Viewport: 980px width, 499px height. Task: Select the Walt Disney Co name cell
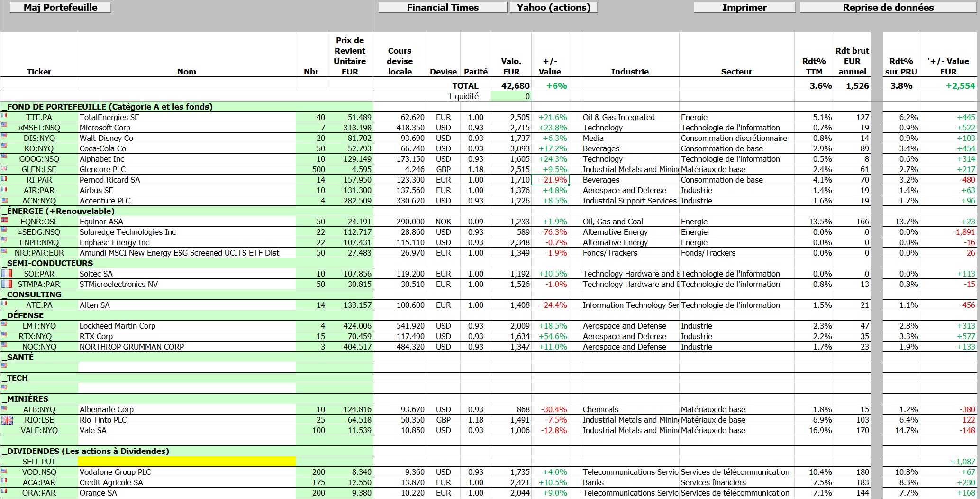(187, 138)
